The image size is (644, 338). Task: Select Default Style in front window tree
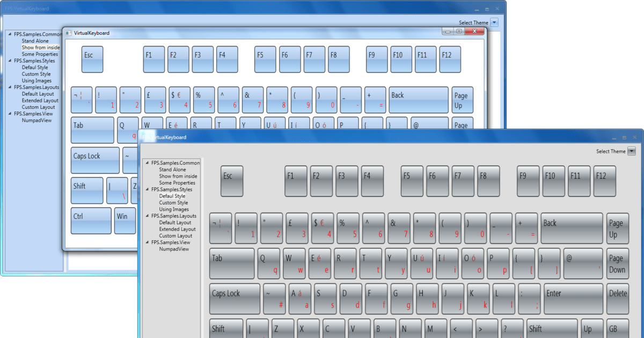[x=172, y=196]
